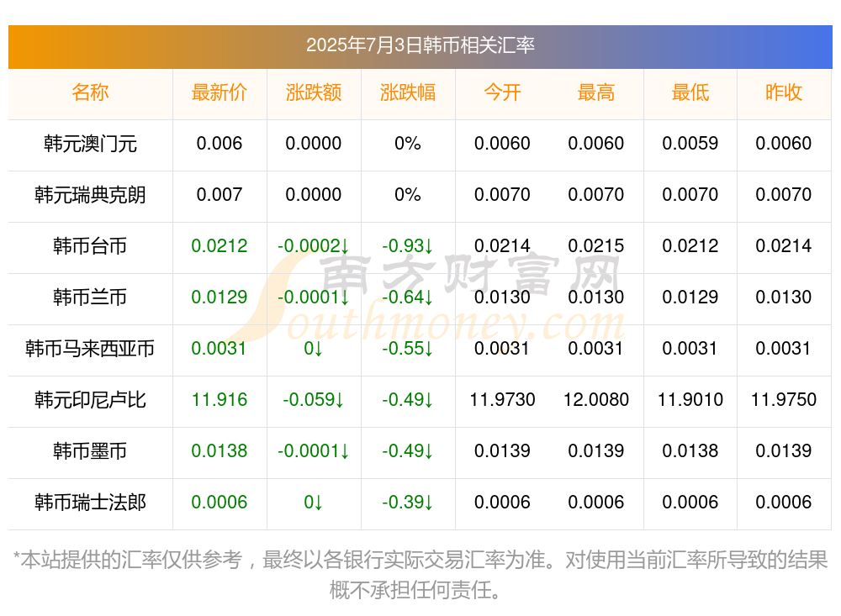Click the opening price 11.9730 value

pos(502,400)
